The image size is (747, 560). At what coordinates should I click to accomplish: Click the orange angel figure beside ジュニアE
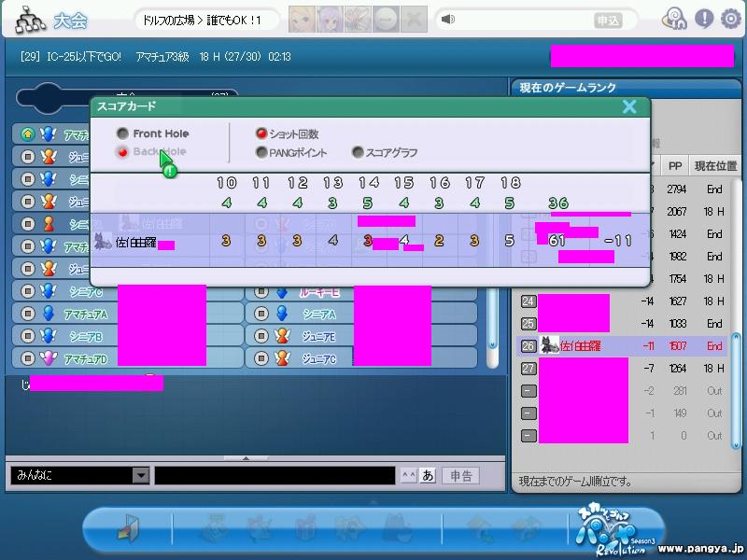[282, 336]
